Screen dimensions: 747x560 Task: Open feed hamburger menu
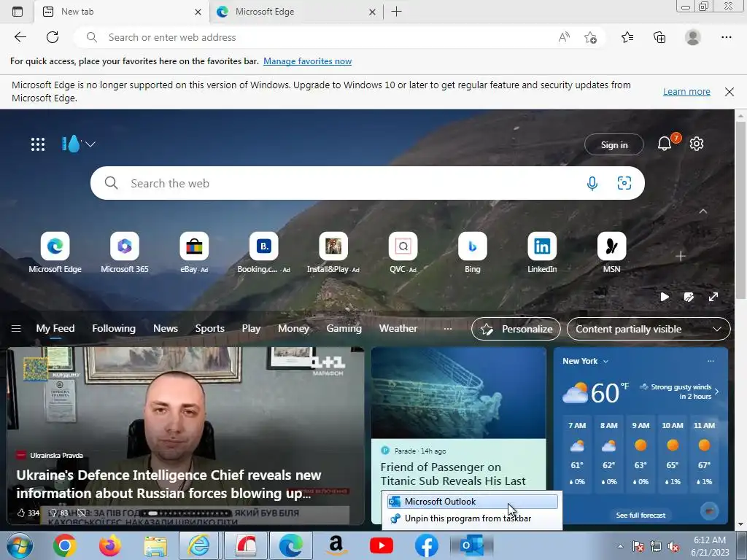(x=16, y=329)
